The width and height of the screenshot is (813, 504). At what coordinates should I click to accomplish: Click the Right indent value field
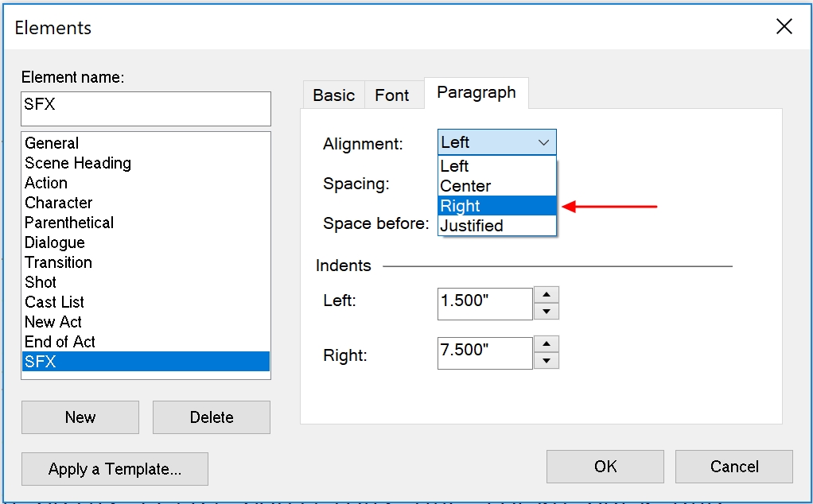tap(484, 353)
